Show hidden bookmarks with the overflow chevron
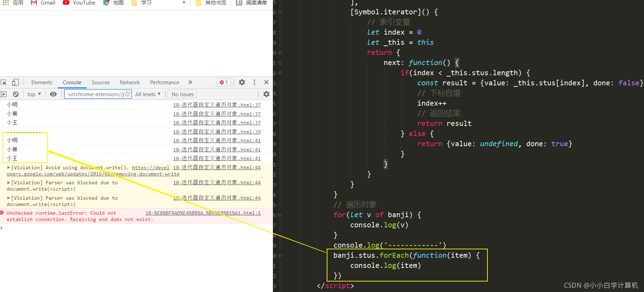 click(x=184, y=2)
